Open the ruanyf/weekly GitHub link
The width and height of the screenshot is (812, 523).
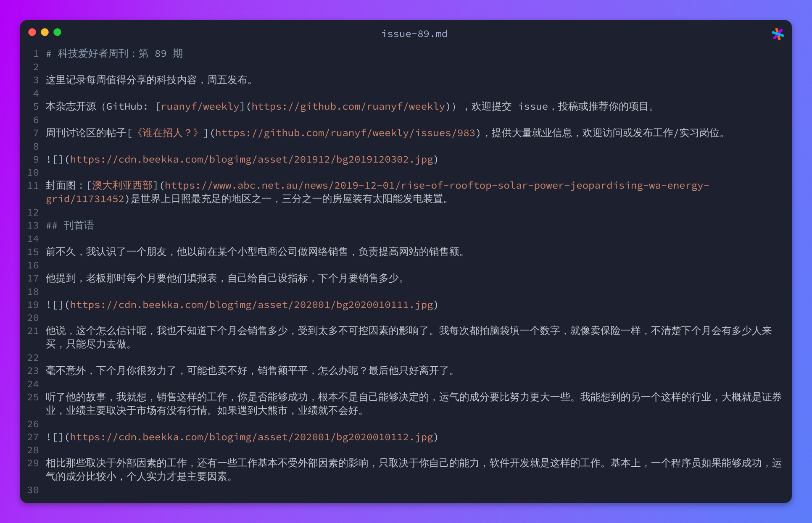pyautogui.click(x=200, y=106)
